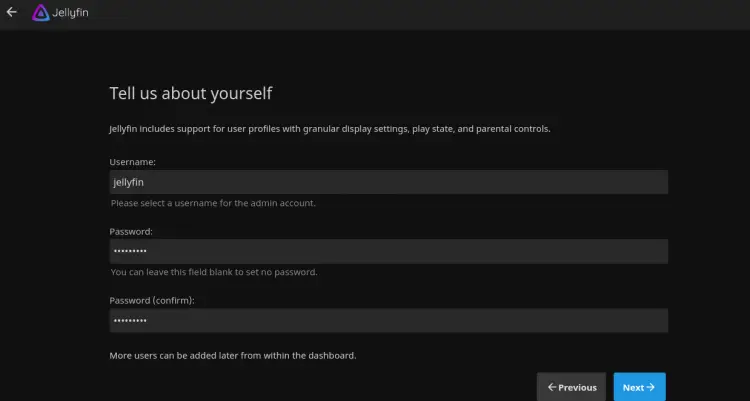Click the "Password (confirm):" field label
The image size is (750, 401).
point(152,300)
